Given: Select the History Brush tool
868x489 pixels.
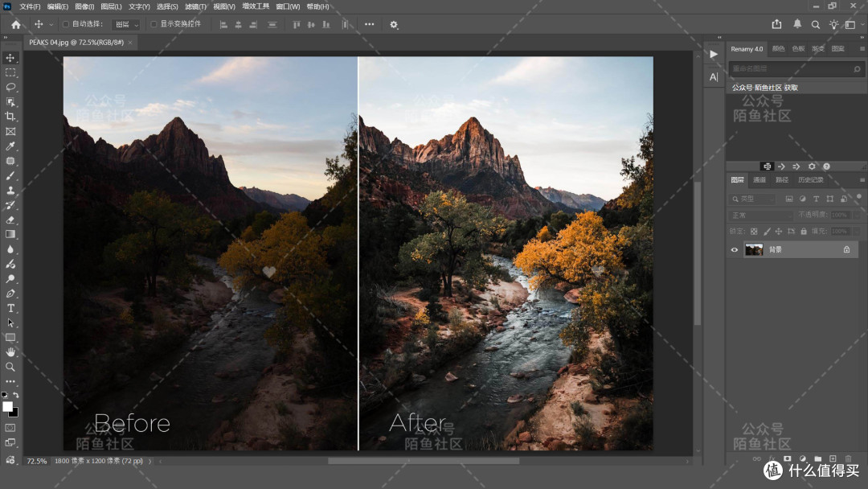Looking at the screenshot, I should click(x=10, y=205).
